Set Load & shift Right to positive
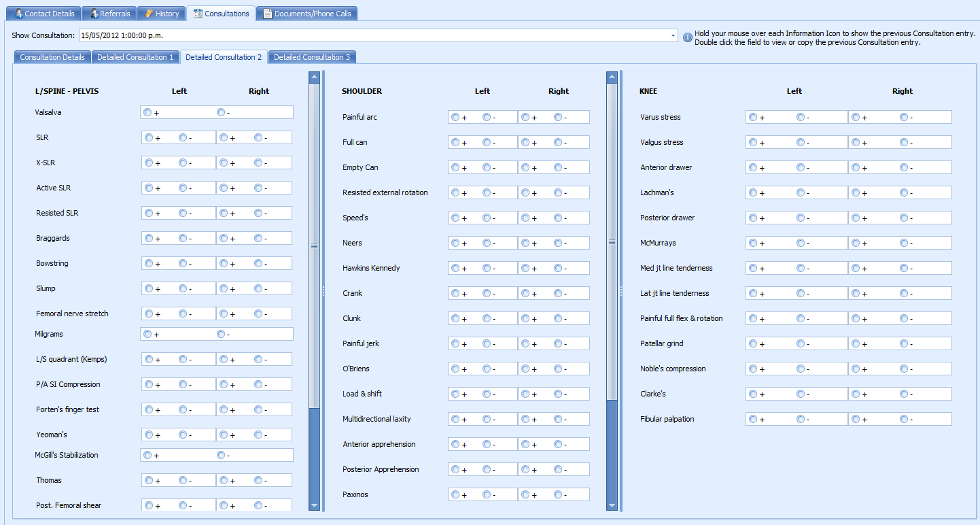980x525 pixels. coord(525,394)
